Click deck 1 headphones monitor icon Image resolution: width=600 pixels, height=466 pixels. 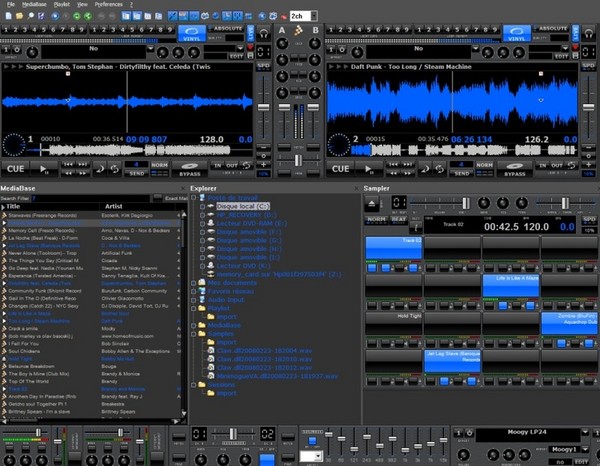pyautogui.click(x=264, y=33)
